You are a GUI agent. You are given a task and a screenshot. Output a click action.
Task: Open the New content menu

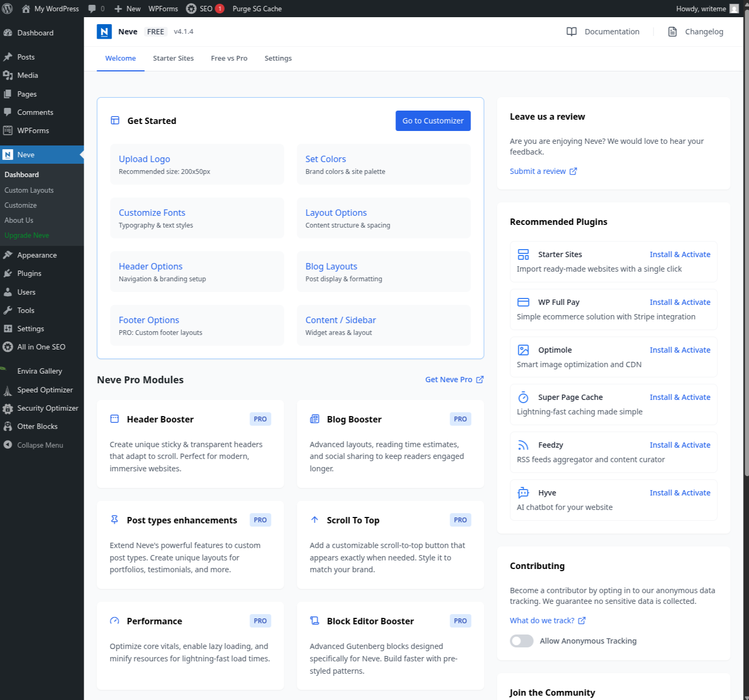(128, 9)
